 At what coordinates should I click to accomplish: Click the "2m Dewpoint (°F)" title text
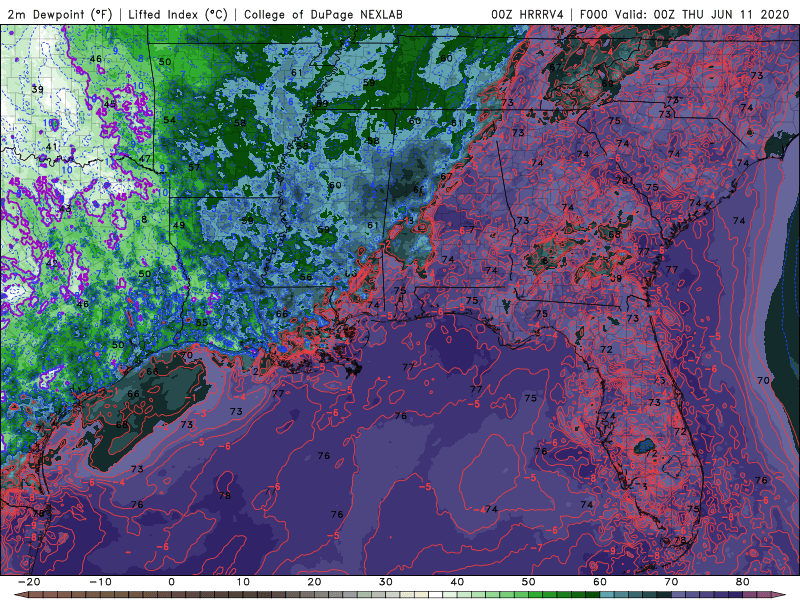click(x=59, y=14)
